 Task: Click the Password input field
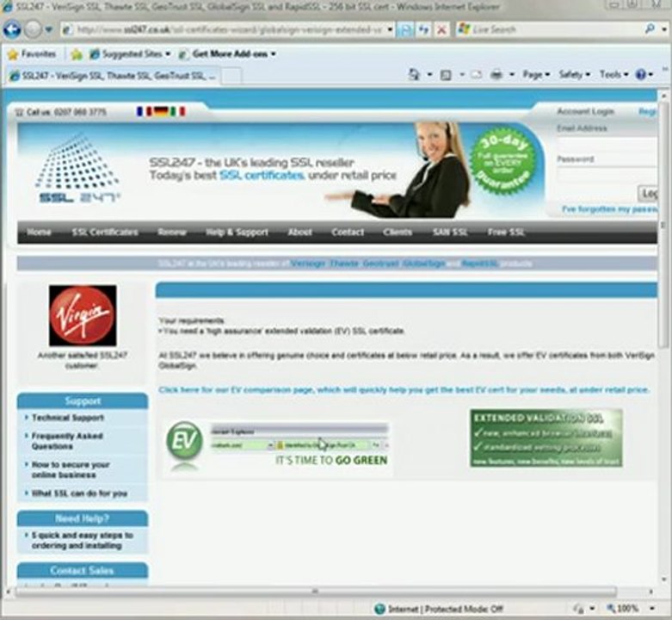tap(607, 174)
